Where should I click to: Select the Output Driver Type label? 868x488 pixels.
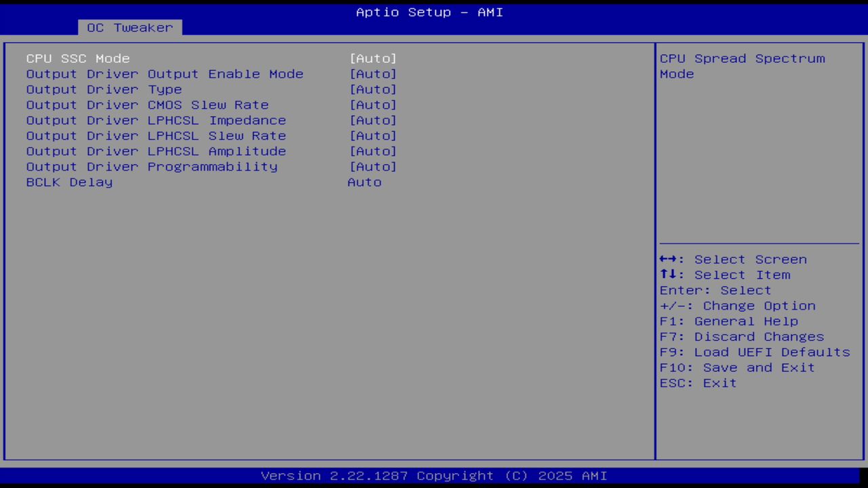(104, 89)
